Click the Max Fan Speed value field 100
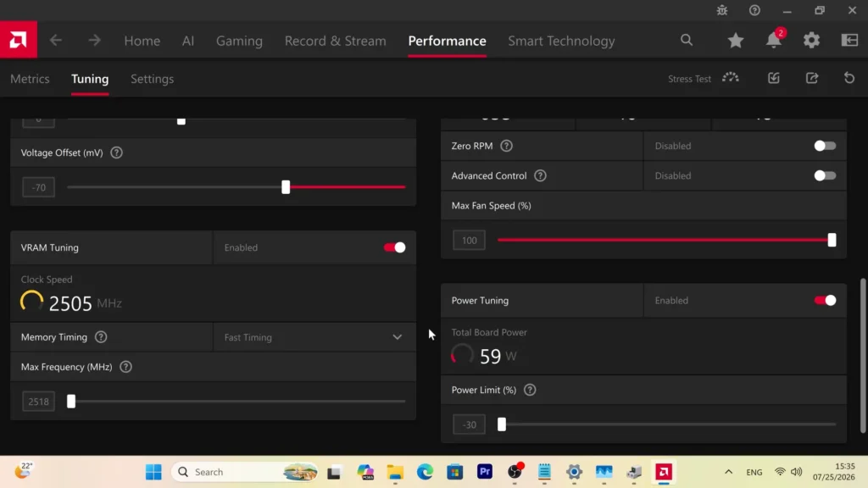The image size is (868, 488). click(469, 240)
